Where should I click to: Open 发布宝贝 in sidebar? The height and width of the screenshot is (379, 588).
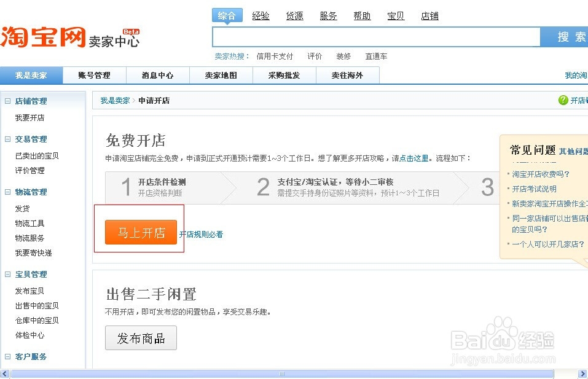click(29, 291)
